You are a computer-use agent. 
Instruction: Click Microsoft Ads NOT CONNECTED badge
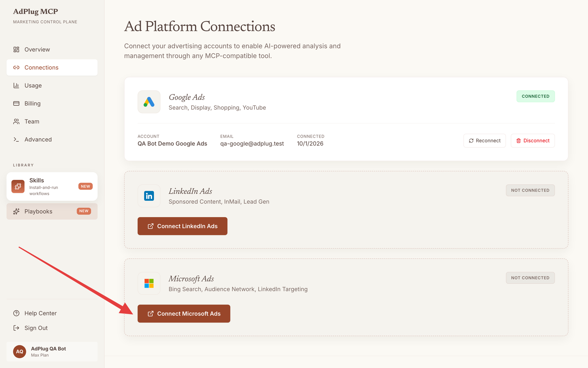click(530, 278)
